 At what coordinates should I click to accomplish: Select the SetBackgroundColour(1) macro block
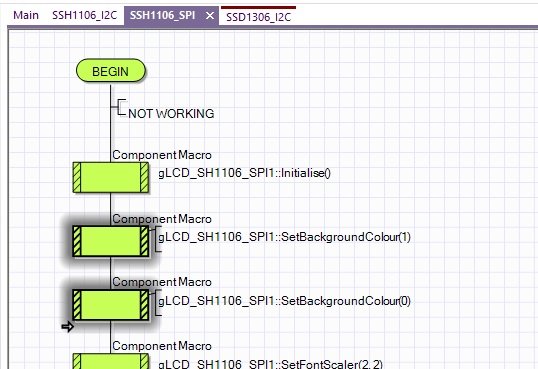coord(111,241)
